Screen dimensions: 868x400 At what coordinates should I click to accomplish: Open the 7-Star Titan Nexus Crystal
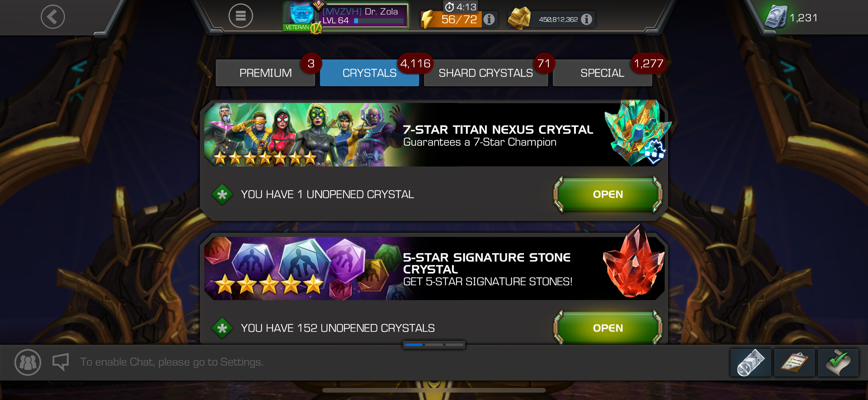(608, 194)
